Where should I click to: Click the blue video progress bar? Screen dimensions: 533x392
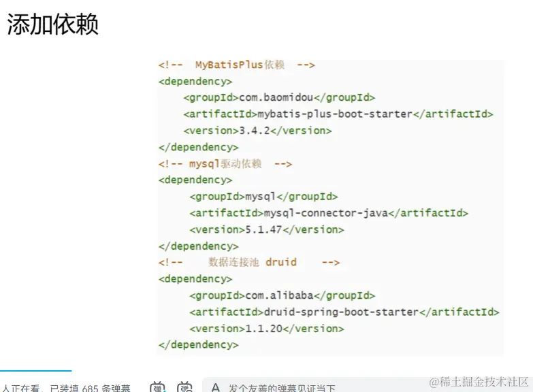[x=35, y=371]
